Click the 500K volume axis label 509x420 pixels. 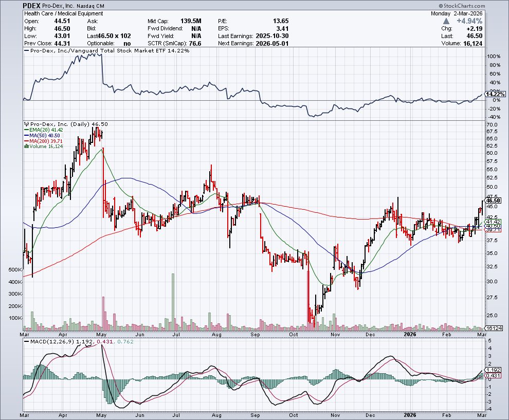coord(15,270)
